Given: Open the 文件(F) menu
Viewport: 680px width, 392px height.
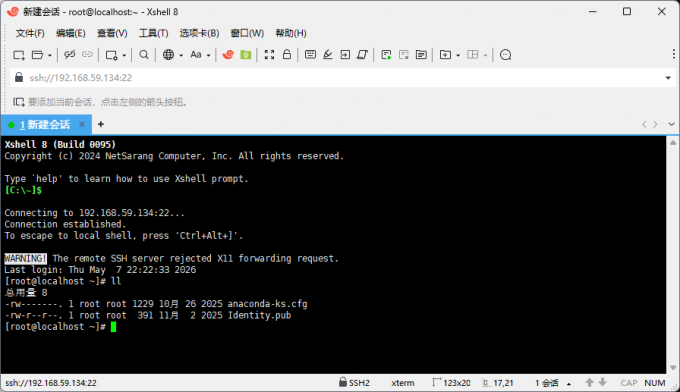Looking at the screenshot, I should pyautogui.click(x=30, y=33).
